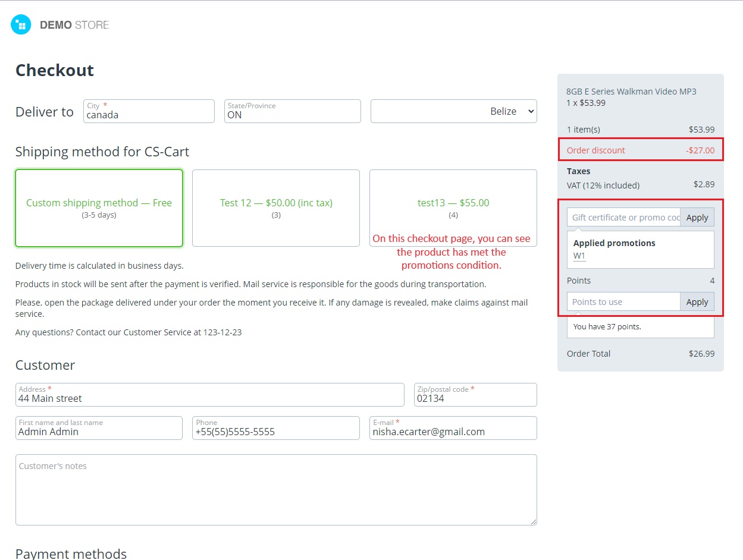This screenshot has width=743, height=560.
Task: Select Custom shipping method — Free
Action: coord(99,208)
